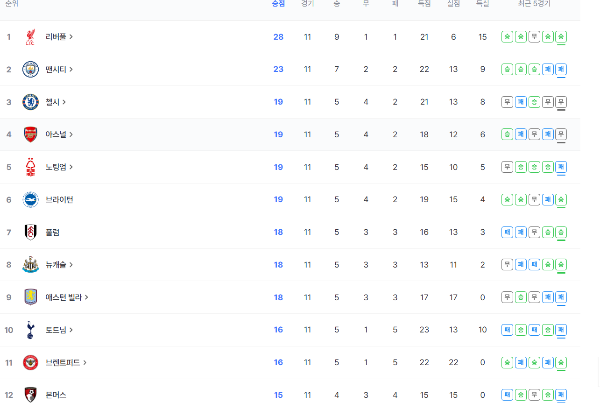Screen dimensions: 600x403
Task: Select the 최근 5경기 column header
Action: [534, 3]
